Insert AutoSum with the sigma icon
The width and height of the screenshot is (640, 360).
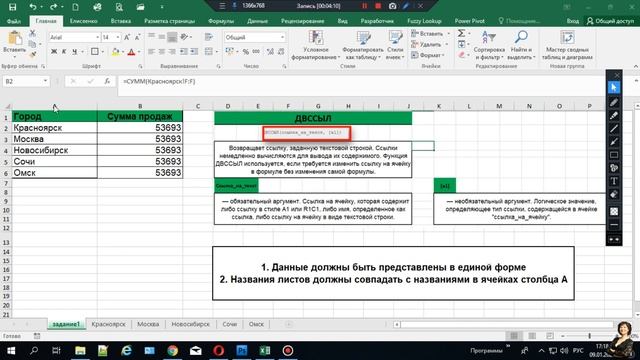pos(461,33)
